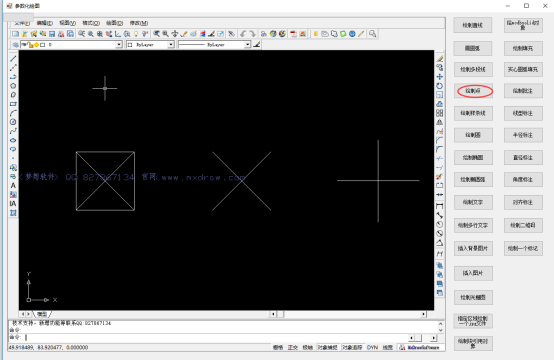Click the 绘制样条线 button
This screenshot has width=554, height=360.
pyautogui.click(x=473, y=113)
